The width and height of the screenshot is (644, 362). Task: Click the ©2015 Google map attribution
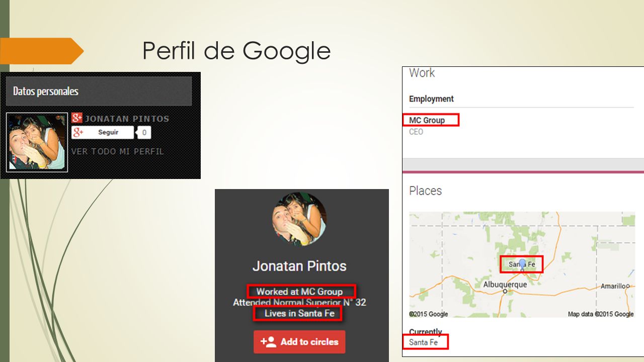[x=429, y=314]
